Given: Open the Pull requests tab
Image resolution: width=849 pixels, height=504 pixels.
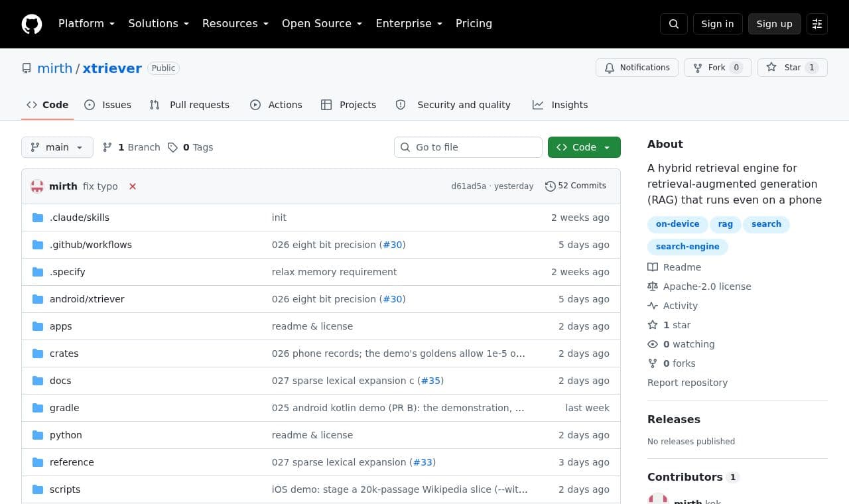Looking at the screenshot, I should (x=189, y=105).
